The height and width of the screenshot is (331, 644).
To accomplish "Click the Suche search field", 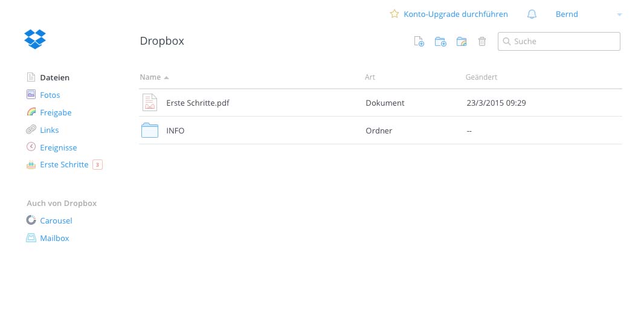I will tap(559, 42).
